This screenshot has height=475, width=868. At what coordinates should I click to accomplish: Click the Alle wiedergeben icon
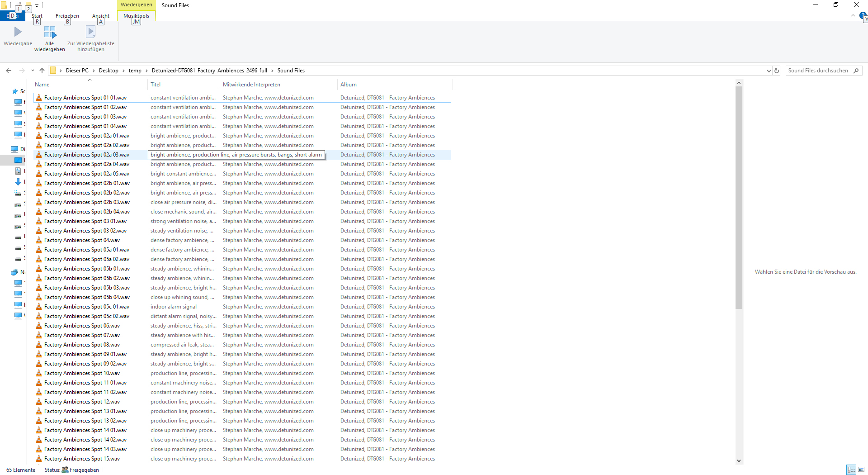pos(50,32)
